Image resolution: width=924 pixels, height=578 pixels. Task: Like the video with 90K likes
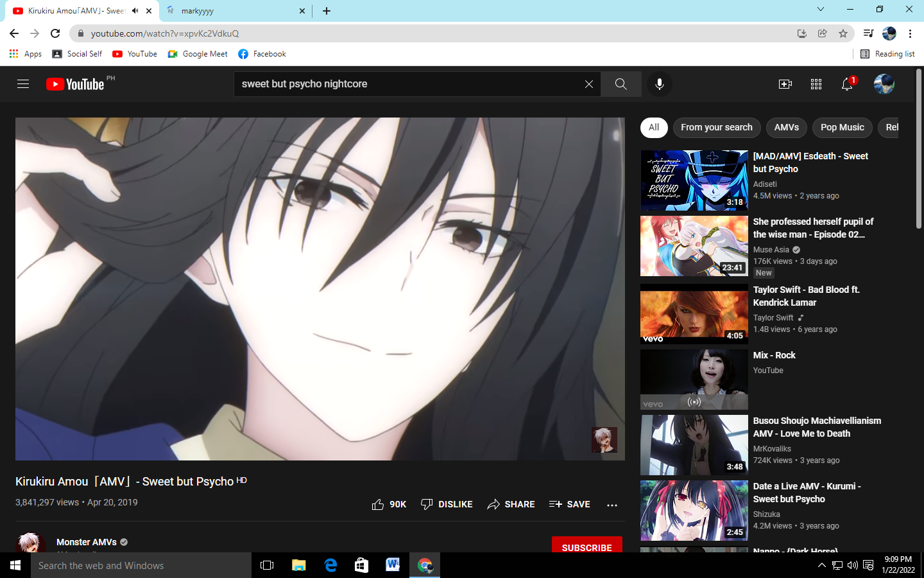[389, 505]
